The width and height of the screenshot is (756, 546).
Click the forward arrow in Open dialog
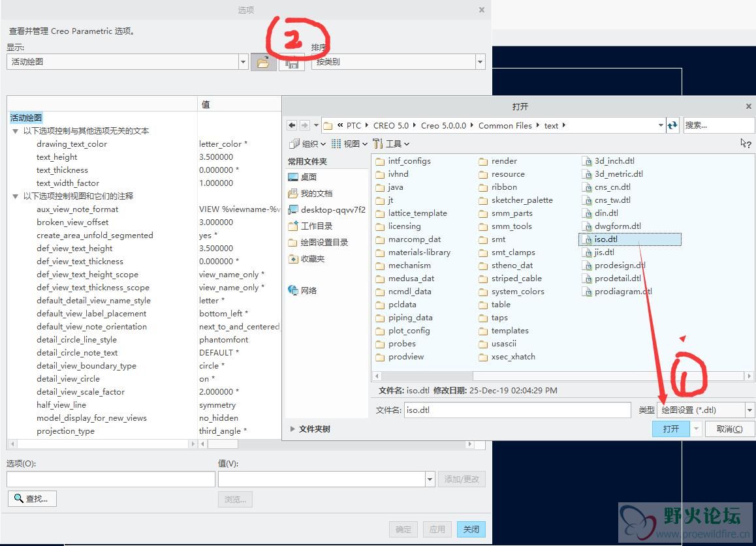(x=304, y=125)
